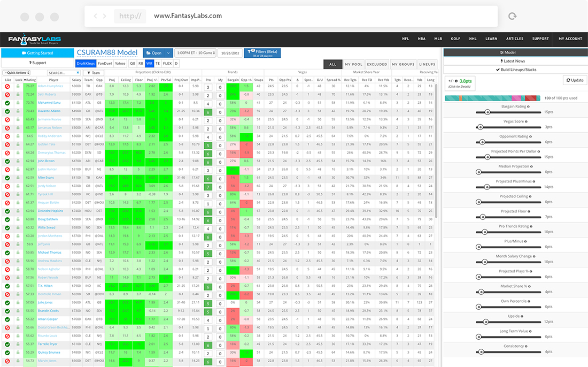Click the Open model button
Screen dimensions: 588x367
pos(154,53)
